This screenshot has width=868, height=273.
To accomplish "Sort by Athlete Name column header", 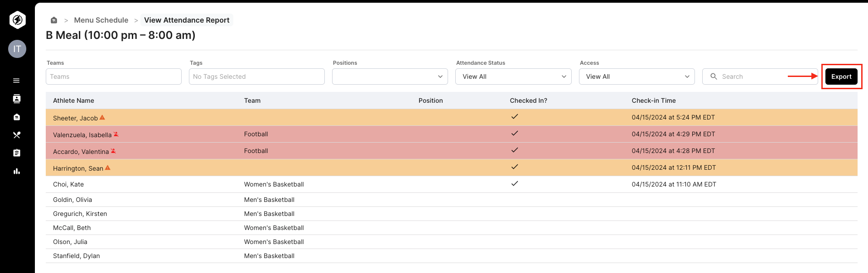I will click(73, 101).
